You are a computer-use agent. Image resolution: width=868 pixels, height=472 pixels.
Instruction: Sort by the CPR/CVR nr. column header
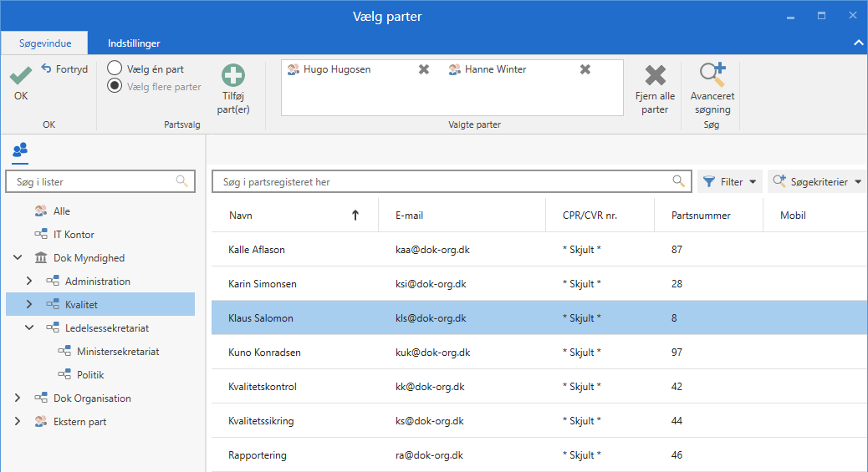(x=600, y=216)
